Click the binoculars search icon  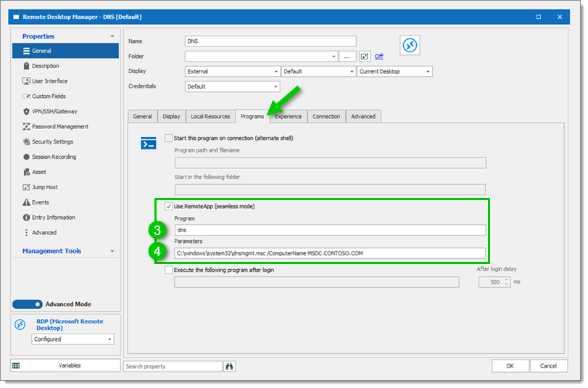coord(229,367)
